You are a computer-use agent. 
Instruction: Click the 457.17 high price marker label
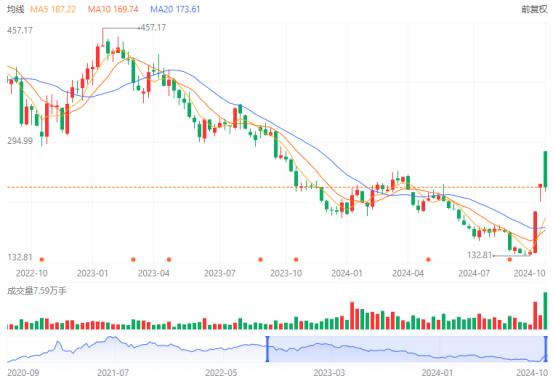click(153, 28)
